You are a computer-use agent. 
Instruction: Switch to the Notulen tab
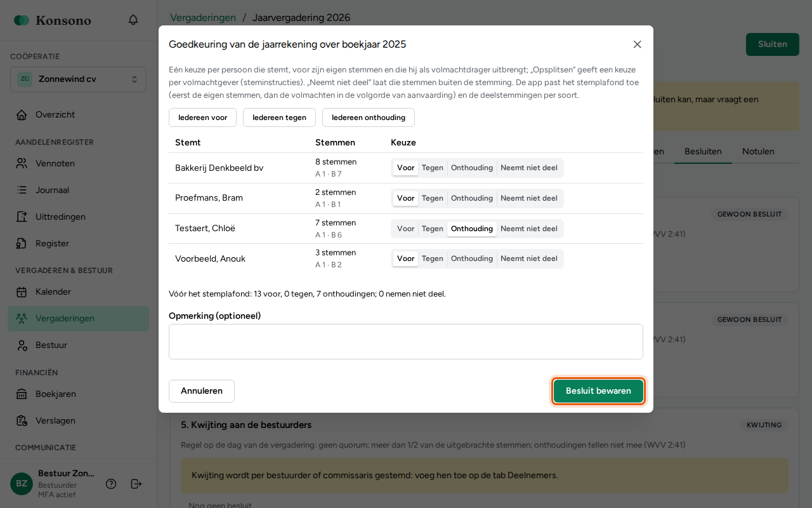tap(758, 151)
